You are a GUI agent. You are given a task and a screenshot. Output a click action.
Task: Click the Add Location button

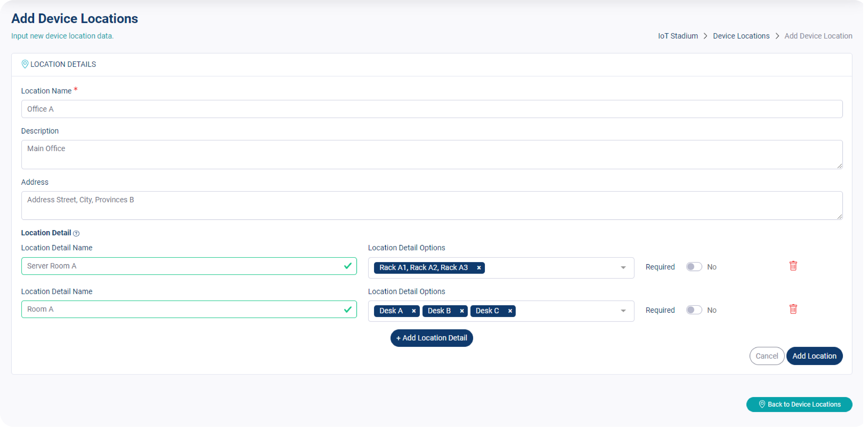click(814, 356)
